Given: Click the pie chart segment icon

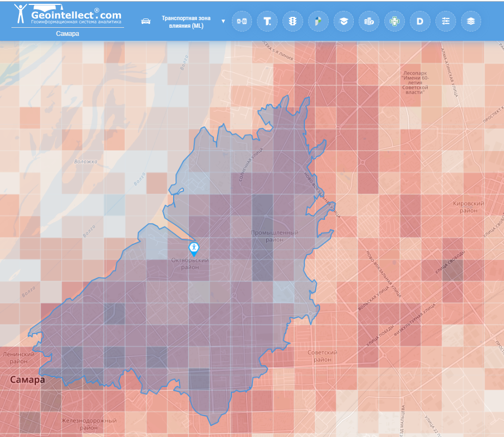Looking at the screenshot, I should click(318, 21).
